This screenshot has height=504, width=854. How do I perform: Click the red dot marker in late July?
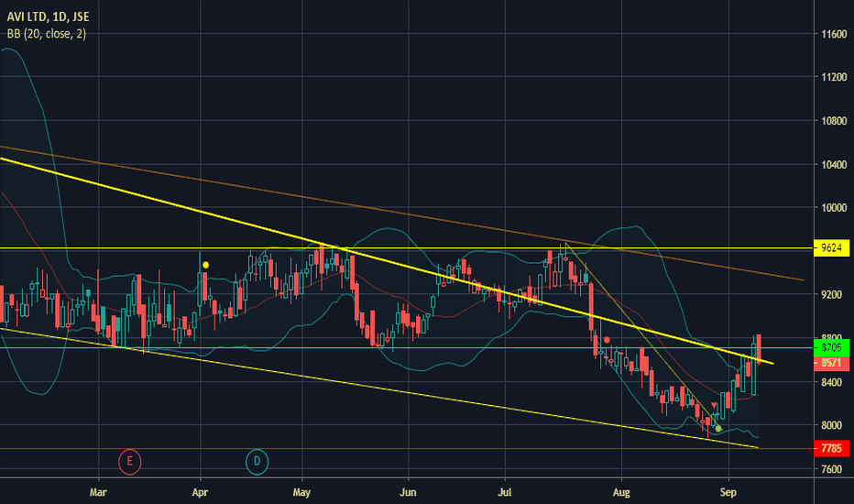click(607, 340)
